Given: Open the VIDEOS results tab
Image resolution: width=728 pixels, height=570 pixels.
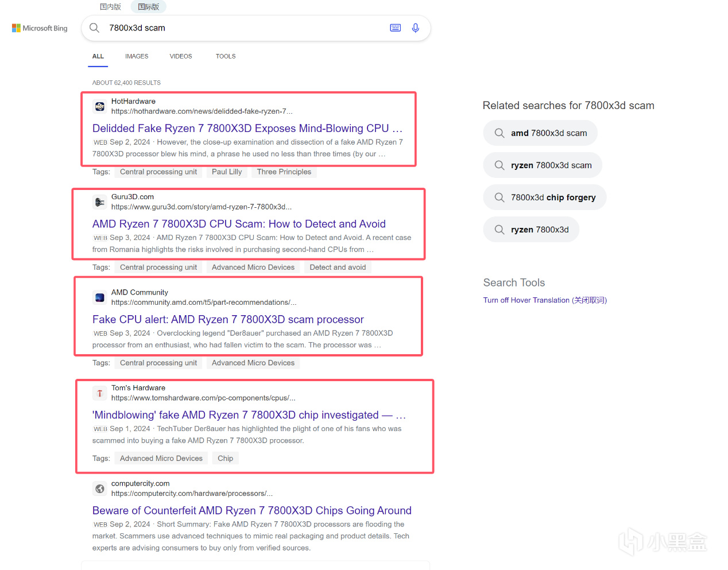Looking at the screenshot, I should tap(181, 56).
